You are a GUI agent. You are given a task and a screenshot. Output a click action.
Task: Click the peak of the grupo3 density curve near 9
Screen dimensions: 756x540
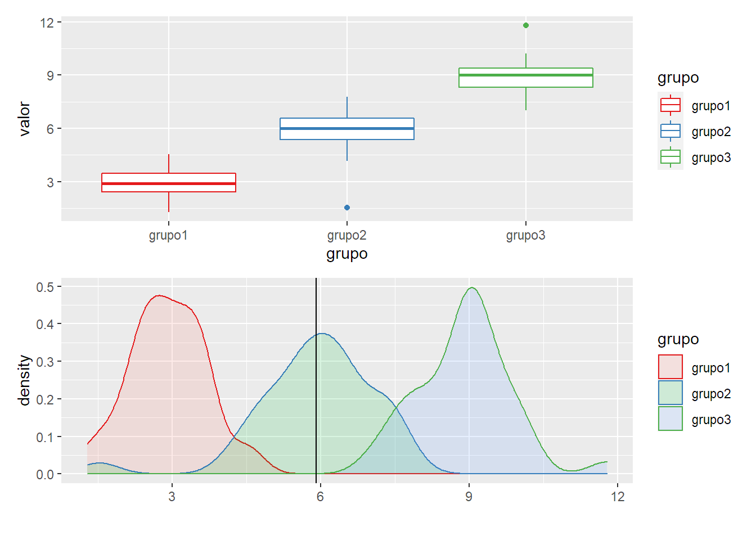(x=472, y=288)
